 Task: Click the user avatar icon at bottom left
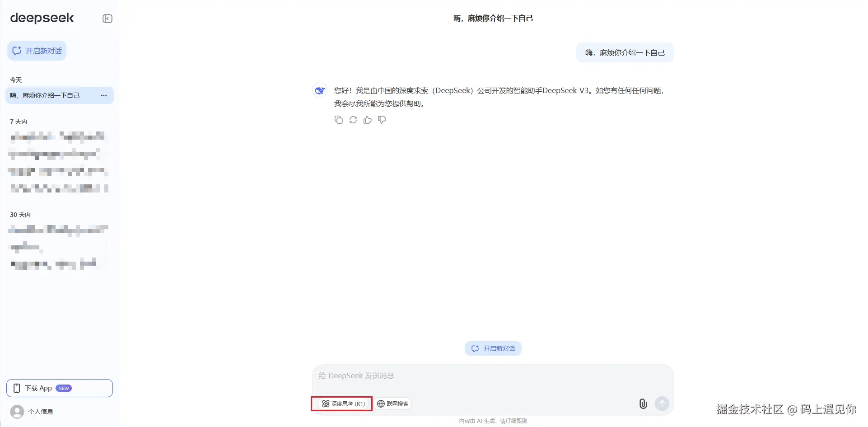[17, 412]
